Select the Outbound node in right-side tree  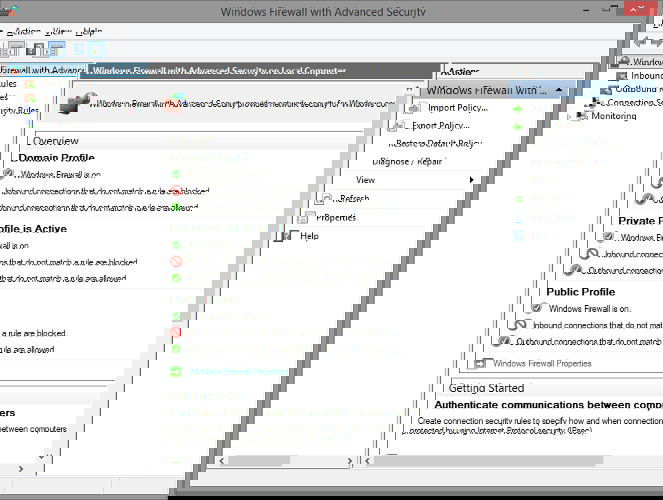tap(638, 89)
